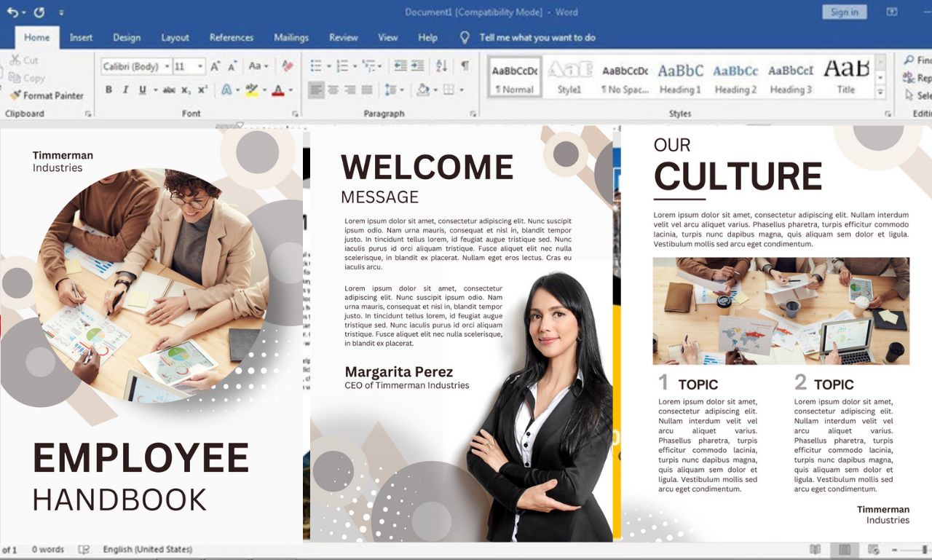
Task: Click the Sign in button
Action: [x=843, y=12]
